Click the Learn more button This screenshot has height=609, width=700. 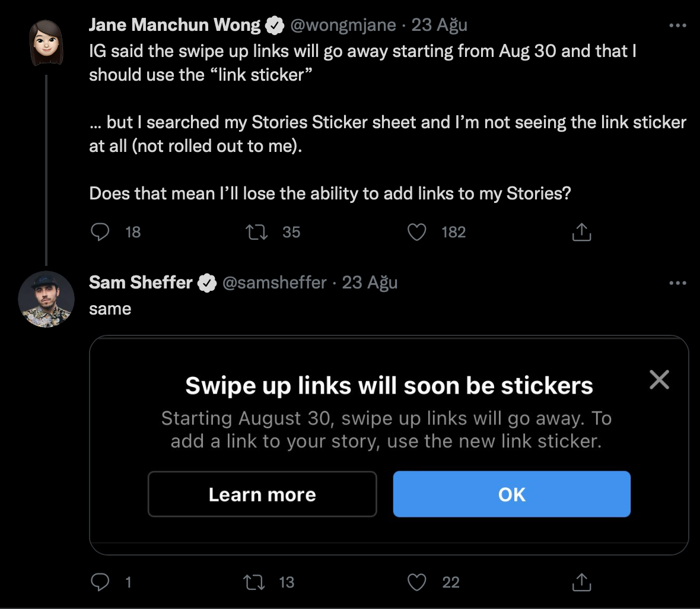pyautogui.click(x=262, y=494)
